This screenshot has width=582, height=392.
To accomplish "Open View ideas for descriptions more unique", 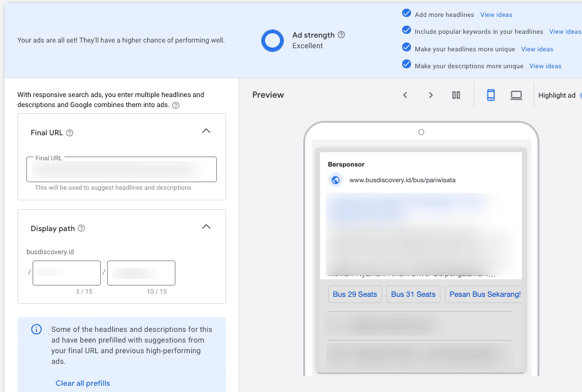I will coord(545,66).
